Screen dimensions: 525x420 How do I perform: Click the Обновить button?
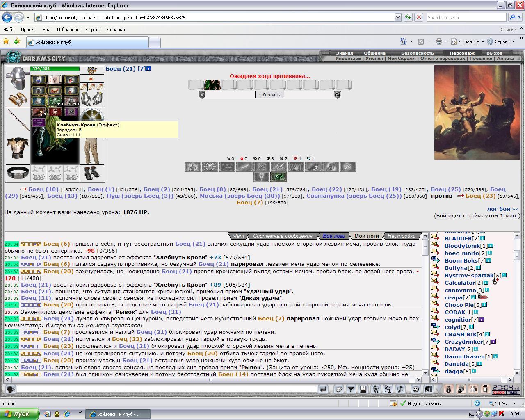coord(269,95)
